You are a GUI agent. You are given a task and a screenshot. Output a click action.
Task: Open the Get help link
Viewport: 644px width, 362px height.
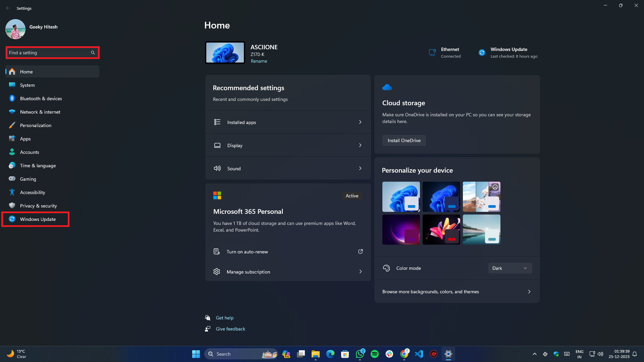click(224, 318)
